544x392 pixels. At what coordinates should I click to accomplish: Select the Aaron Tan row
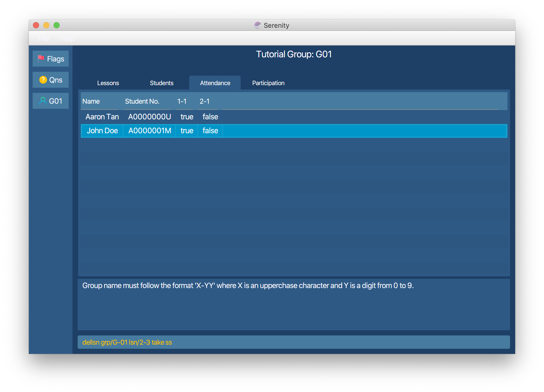(x=102, y=117)
